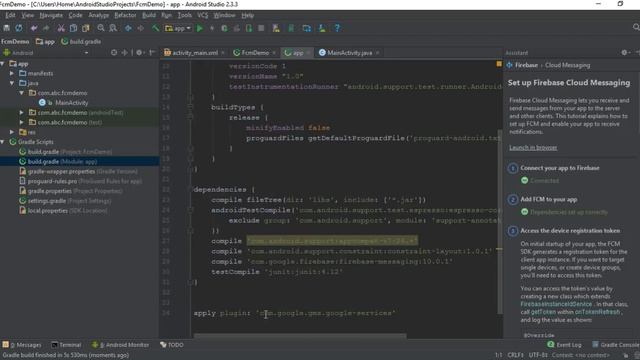Click scroll-from-source target icon in project panel
Viewport: 640px width, 360px height.
114,53
